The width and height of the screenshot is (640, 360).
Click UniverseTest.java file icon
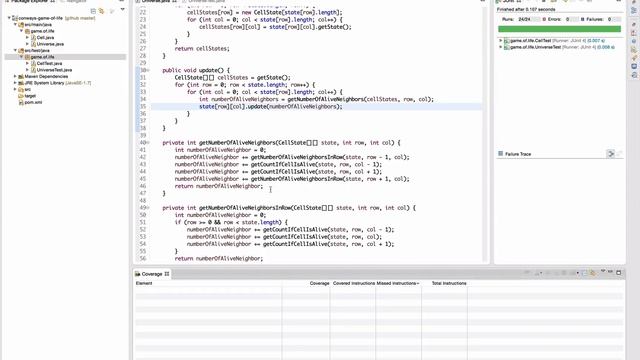click(x=33, y=70)
